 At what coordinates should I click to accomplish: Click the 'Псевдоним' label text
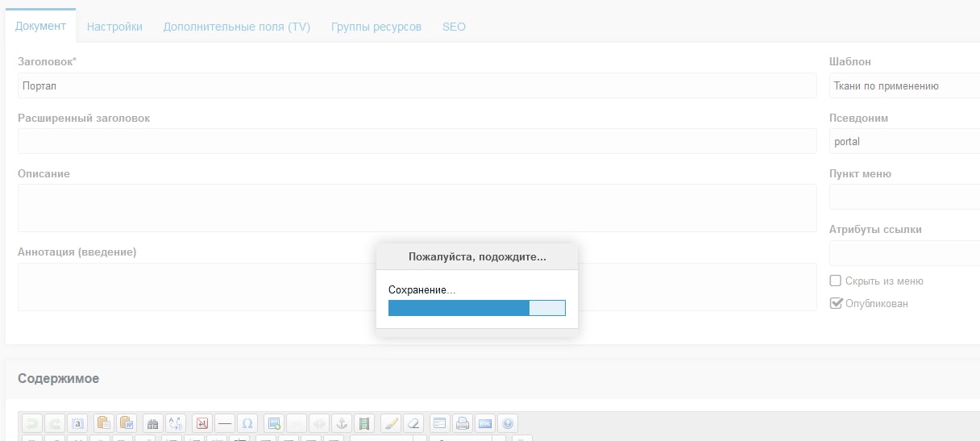coord(858,118)
